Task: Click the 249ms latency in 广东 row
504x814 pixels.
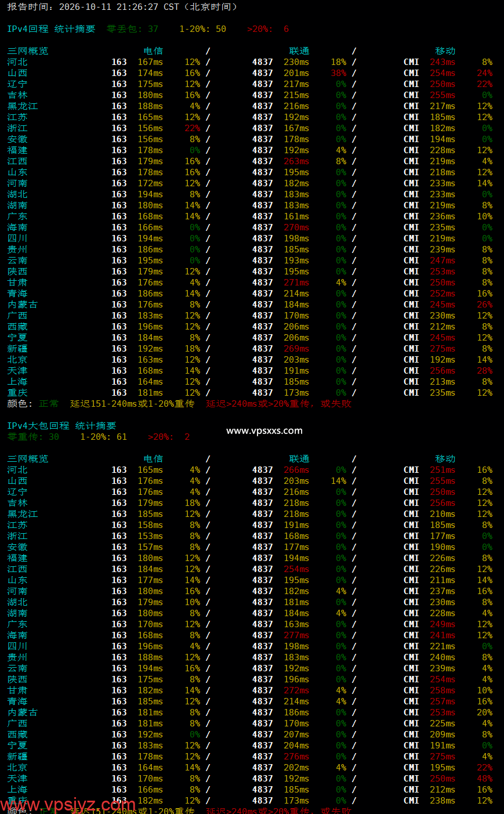Action: coord(443,624)
